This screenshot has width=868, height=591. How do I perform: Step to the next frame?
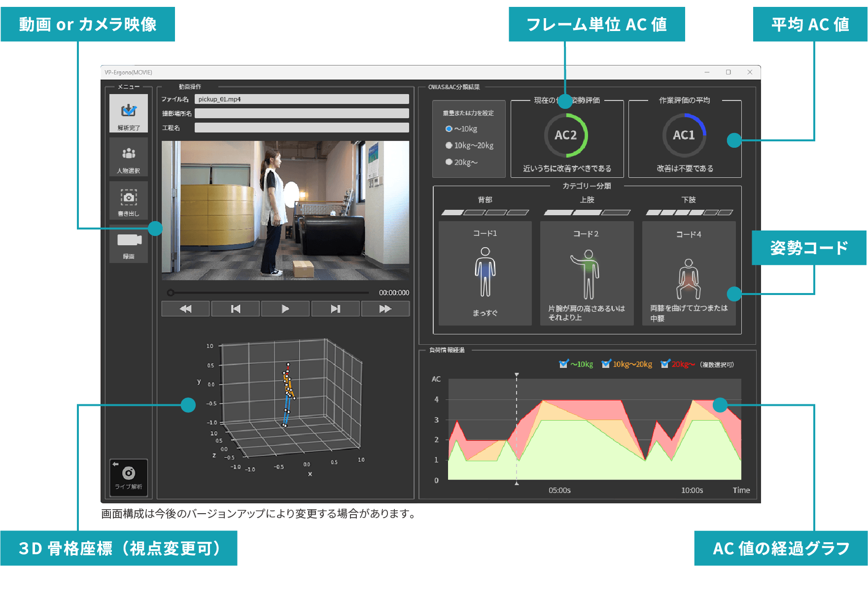(336, 309)
